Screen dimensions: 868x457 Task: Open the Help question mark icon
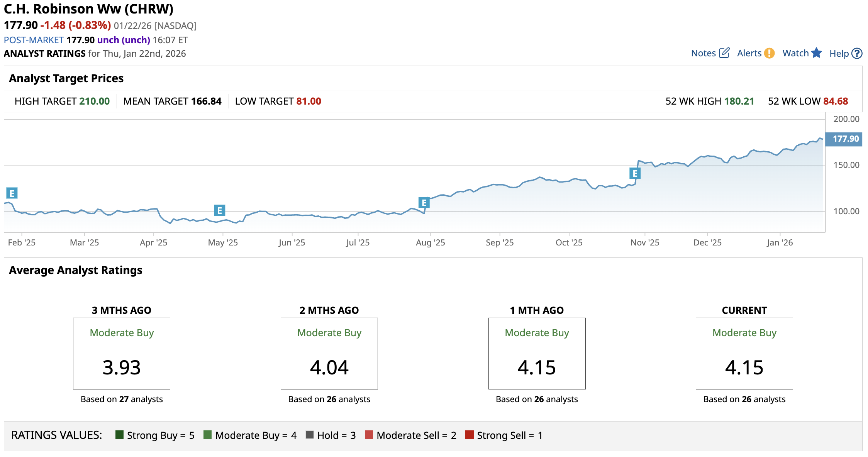(857, 53)
